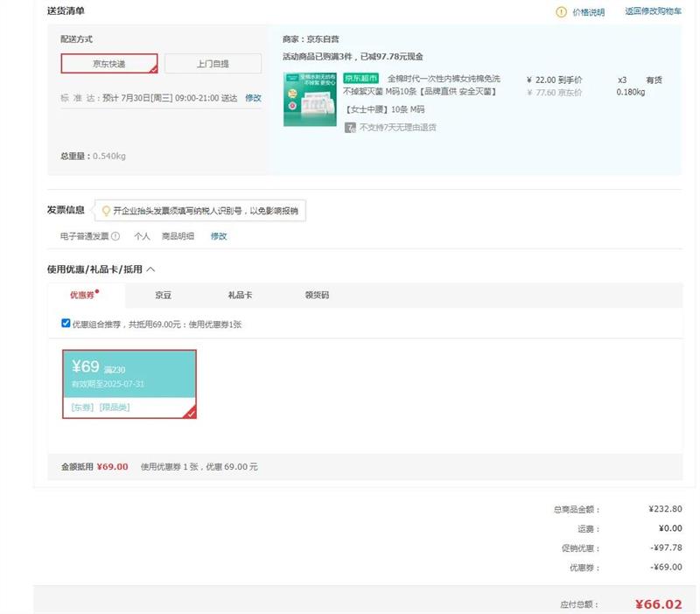Select the ¥69 teal coupon card
Viewport: 700px width, 614px height.
129,373
